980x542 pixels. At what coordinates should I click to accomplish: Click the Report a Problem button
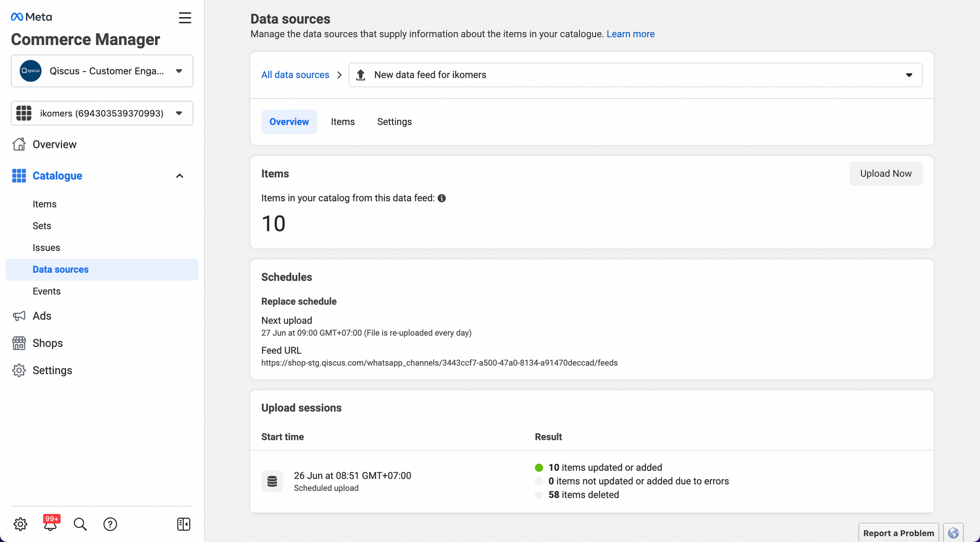coord(898,533)
